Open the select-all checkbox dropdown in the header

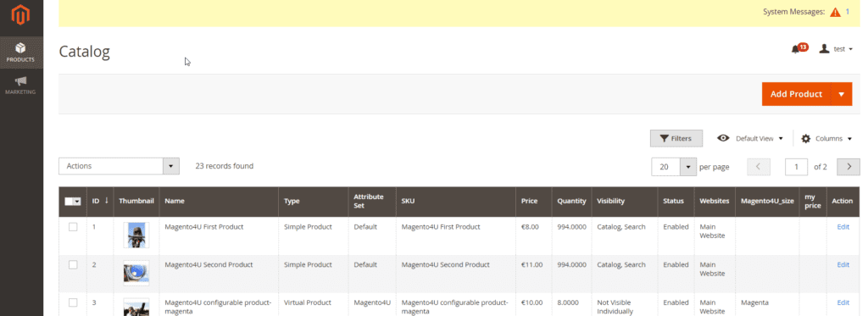click(x=73, y=202)
